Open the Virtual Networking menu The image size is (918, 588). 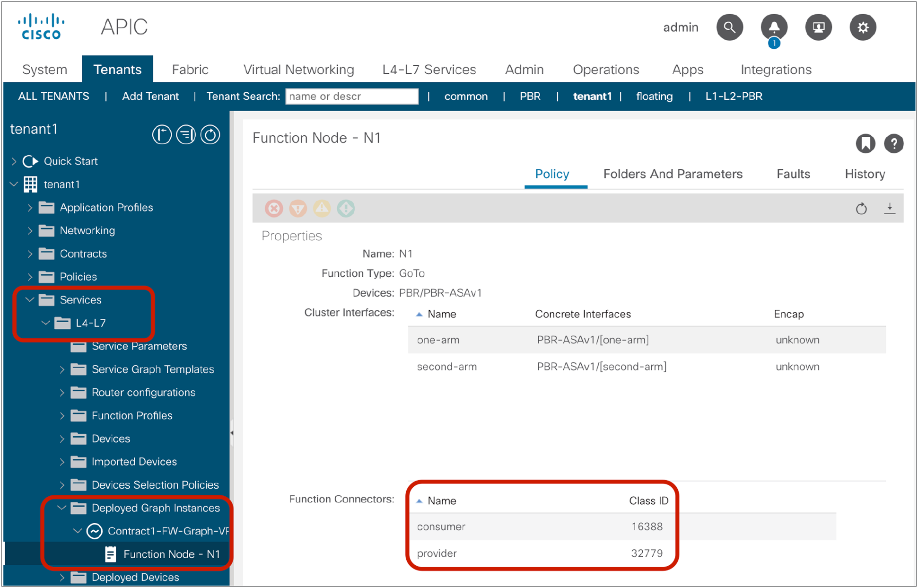click(x=298, y=69)
